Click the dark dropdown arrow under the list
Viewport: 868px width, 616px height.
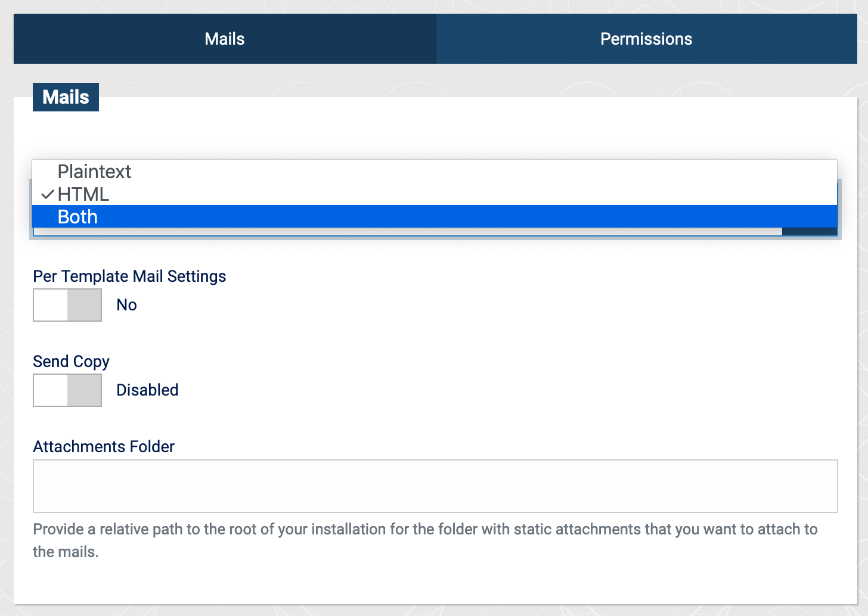tap(809, 232)
